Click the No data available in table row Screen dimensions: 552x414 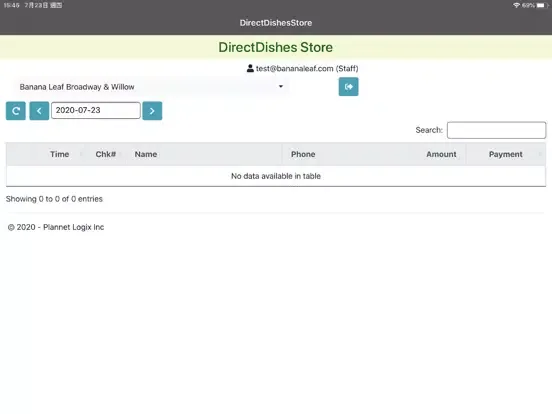click(276, 176)
